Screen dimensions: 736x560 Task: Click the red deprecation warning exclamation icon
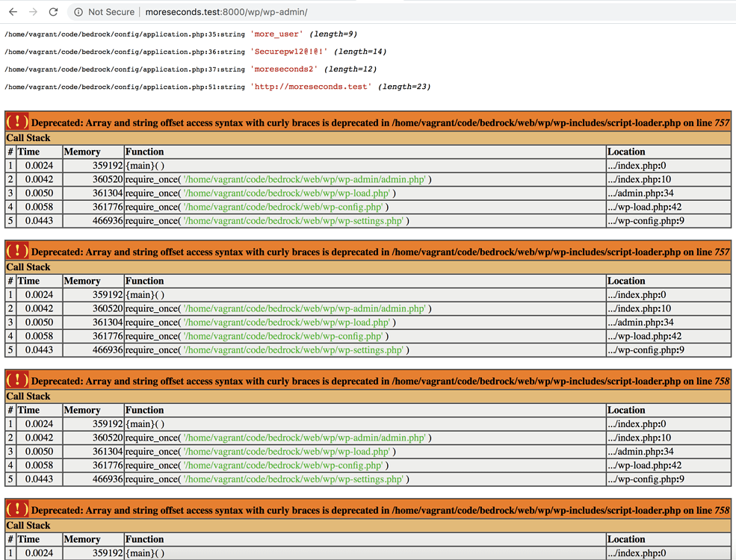[16, 122]
